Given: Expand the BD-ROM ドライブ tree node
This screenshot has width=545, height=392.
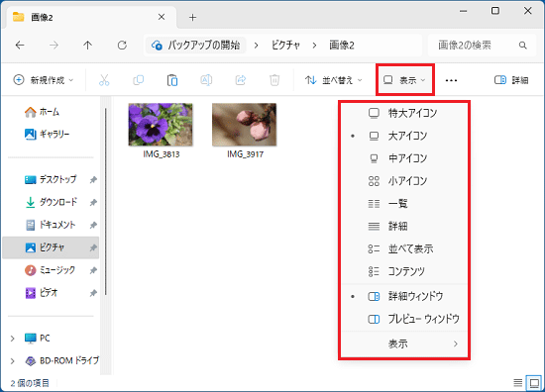Looking at the screenshot, I should coord(12,361).
